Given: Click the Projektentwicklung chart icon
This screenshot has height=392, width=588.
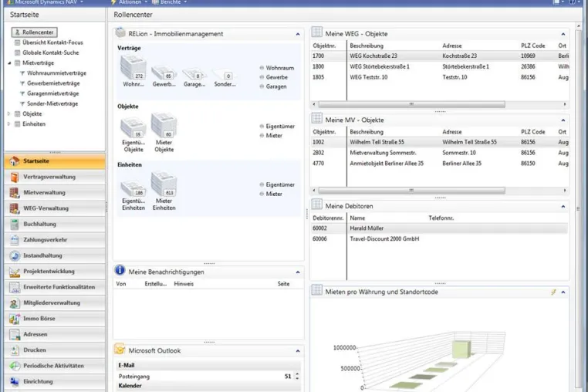Looking at the screenshot, I should click(x=14, y=272).
